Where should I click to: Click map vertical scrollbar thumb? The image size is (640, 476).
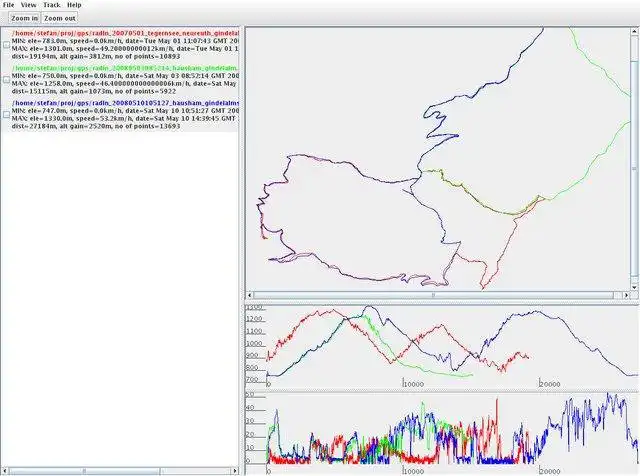click(635, 168)
